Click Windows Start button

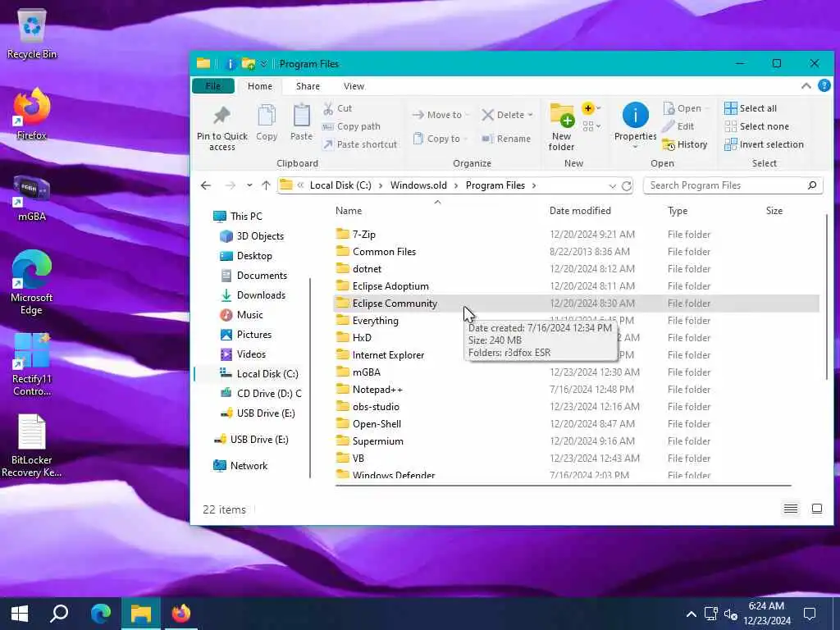pos(20,614)
